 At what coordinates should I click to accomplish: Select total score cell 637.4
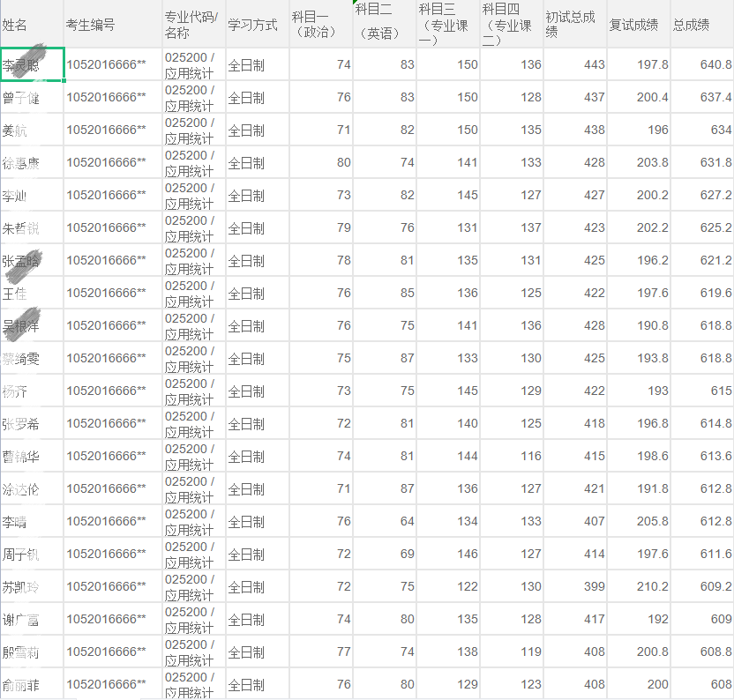click(x=702, y=97)
